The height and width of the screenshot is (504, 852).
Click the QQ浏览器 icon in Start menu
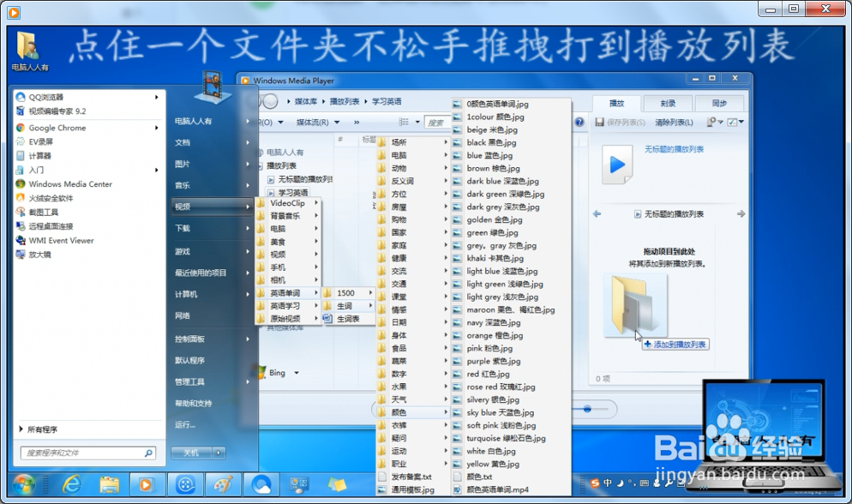pyautogui.click(x=21, y=97)
